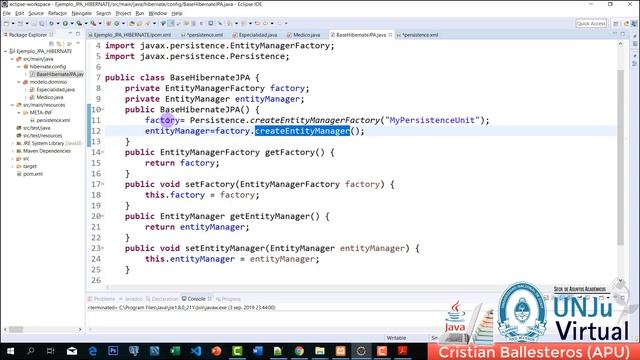
Task: Open the Project menu
Action: (123, 13)
